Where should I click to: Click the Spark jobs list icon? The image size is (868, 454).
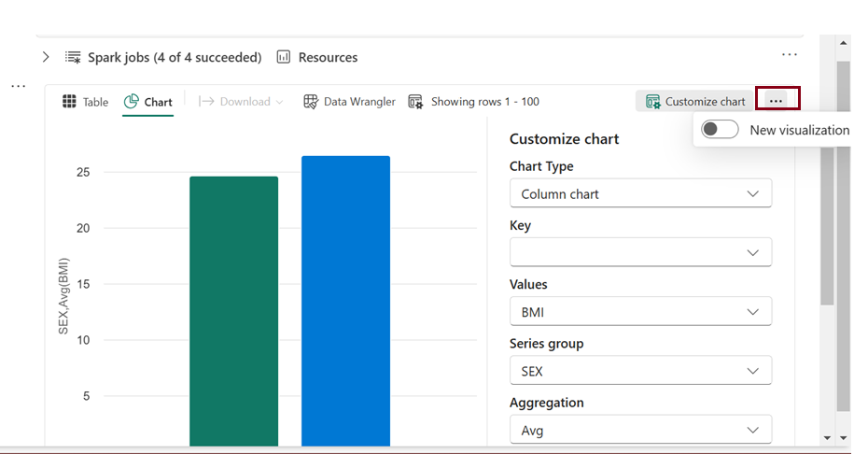click(x=73, y=57)
